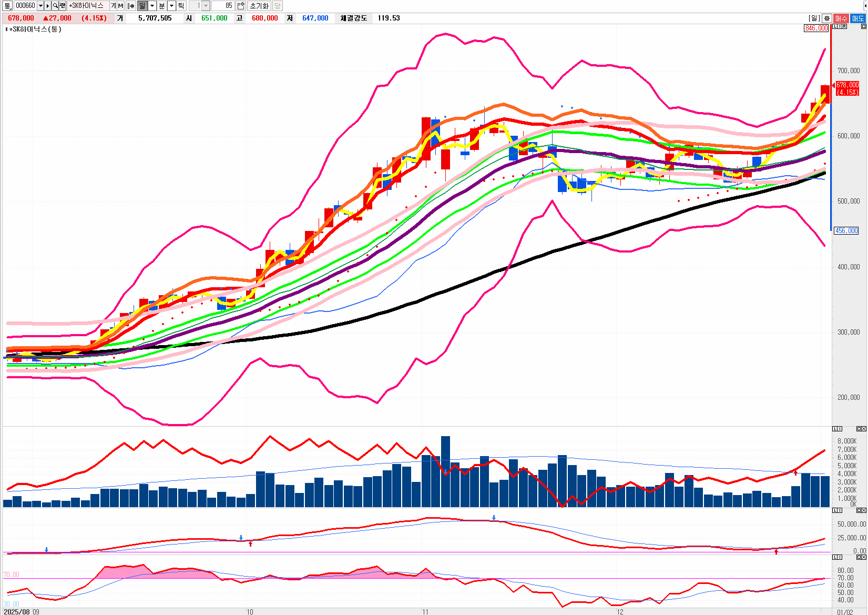Expand the stock code 000660 dropdown
This screenshot has height=615, width=868.
(40, 6)
